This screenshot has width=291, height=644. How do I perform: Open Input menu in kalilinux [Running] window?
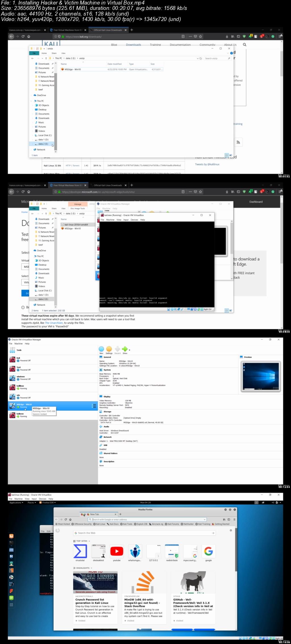tap(34, 499)
